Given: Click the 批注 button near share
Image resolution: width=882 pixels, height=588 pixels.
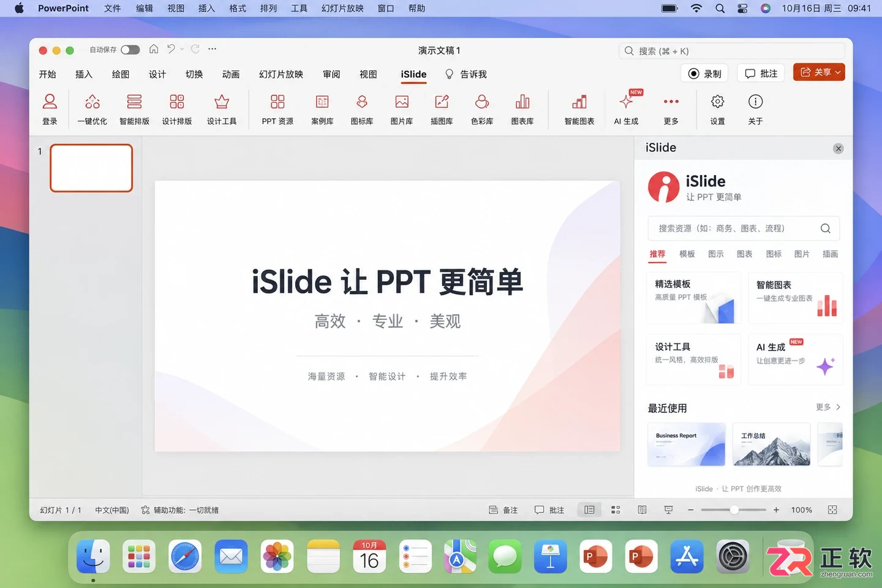Looking at the screenshot, I should point(761,73).
